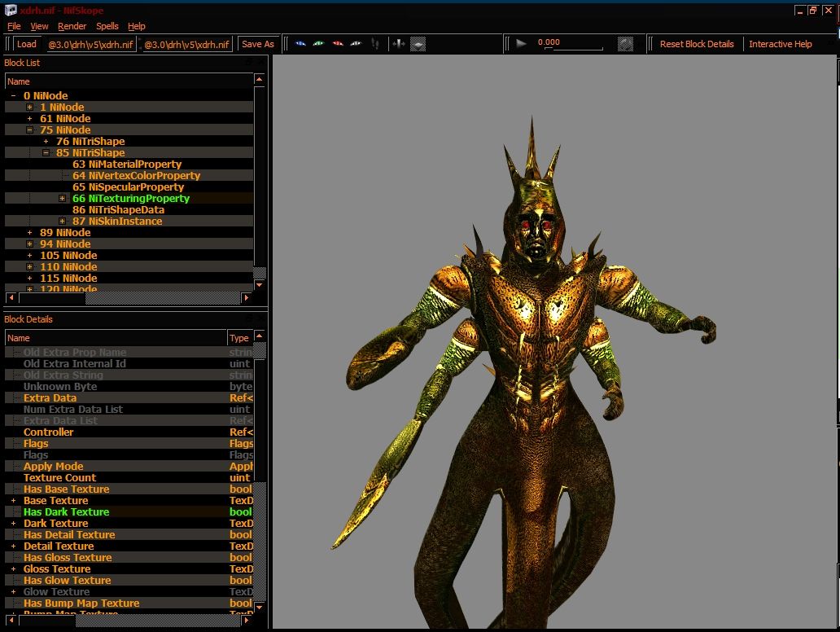Viewport: 840px width, 632px height.
Task: Click Block List scroll down arrow
Action: [x=260, y=284]
